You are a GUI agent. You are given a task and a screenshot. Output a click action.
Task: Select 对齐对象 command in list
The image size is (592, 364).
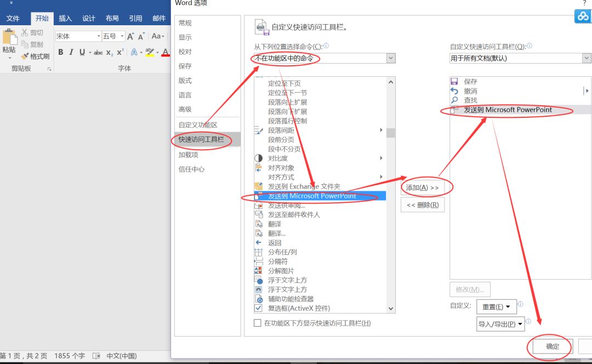320,168
